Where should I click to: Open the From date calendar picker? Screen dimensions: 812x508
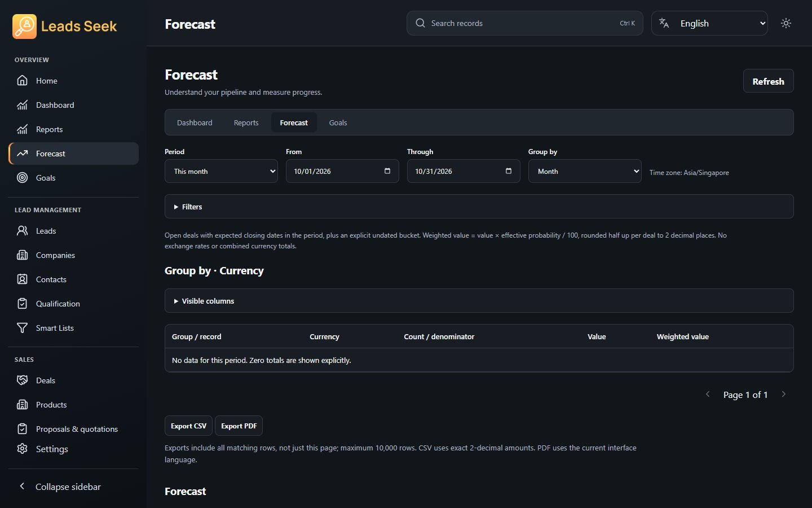387,171
